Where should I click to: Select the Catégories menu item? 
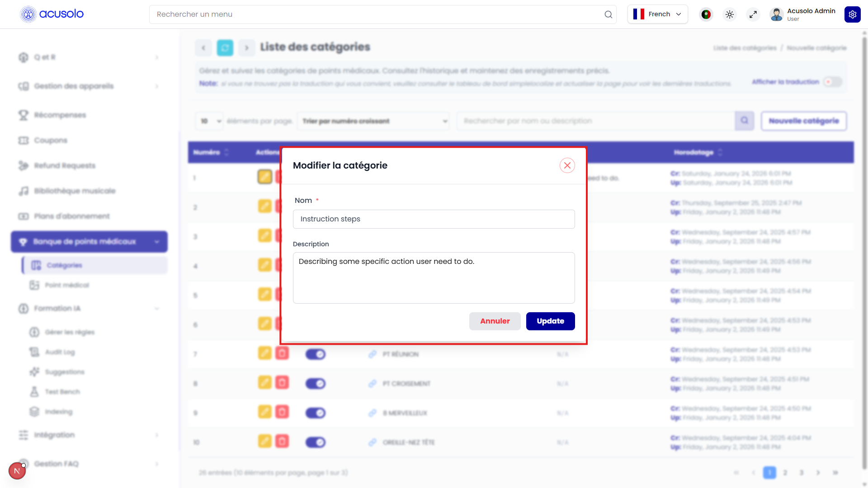click(64, 265)
